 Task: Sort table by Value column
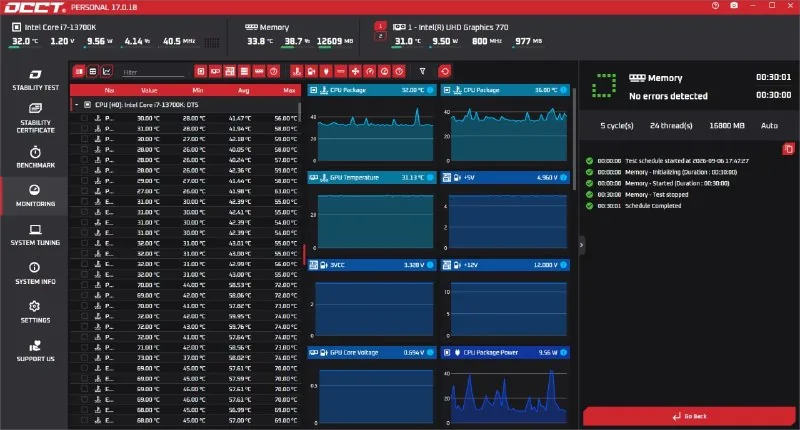tap(149, 90)
